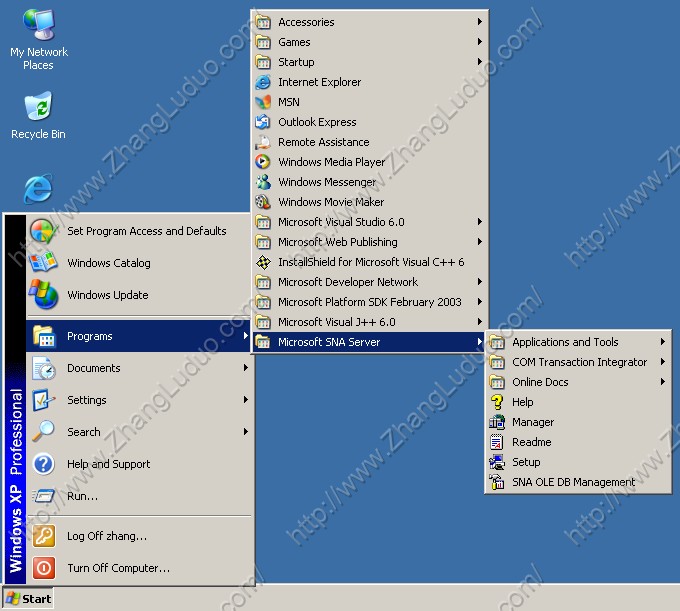Open the Online Docs menu entry
This screenshot has height=611, width=680.
(x=578, y=382)
